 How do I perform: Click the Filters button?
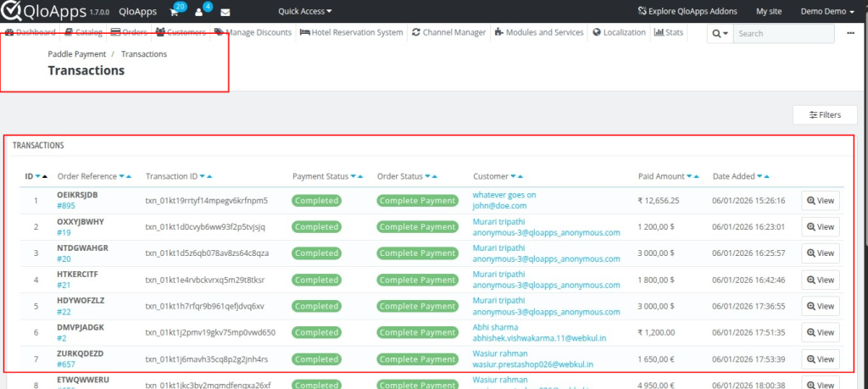point(825,115)
